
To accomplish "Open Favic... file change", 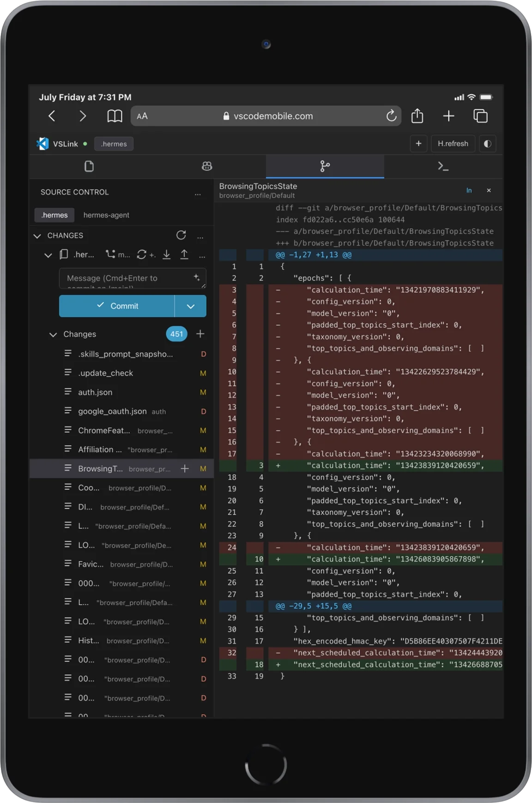I will pos(121,564).
